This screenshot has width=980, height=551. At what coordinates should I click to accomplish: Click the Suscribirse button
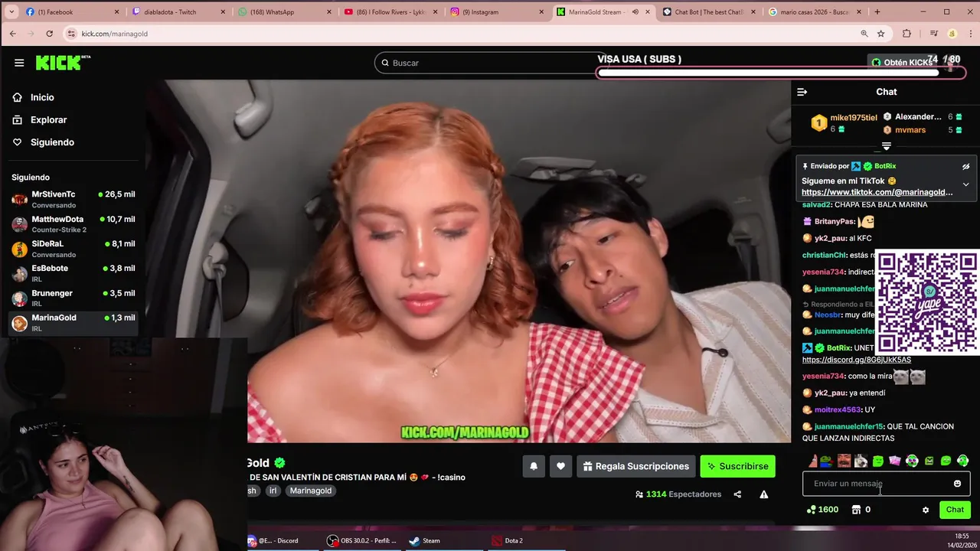[737, 466]
